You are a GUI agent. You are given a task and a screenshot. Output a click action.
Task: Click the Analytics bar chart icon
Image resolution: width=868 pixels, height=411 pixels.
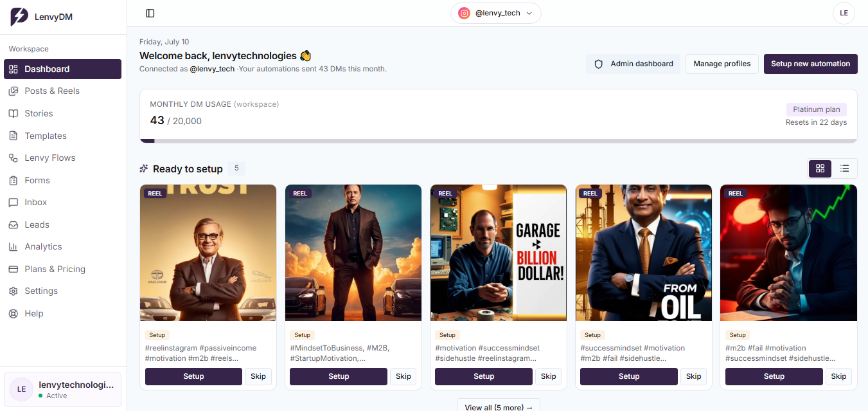click(13, 246)
